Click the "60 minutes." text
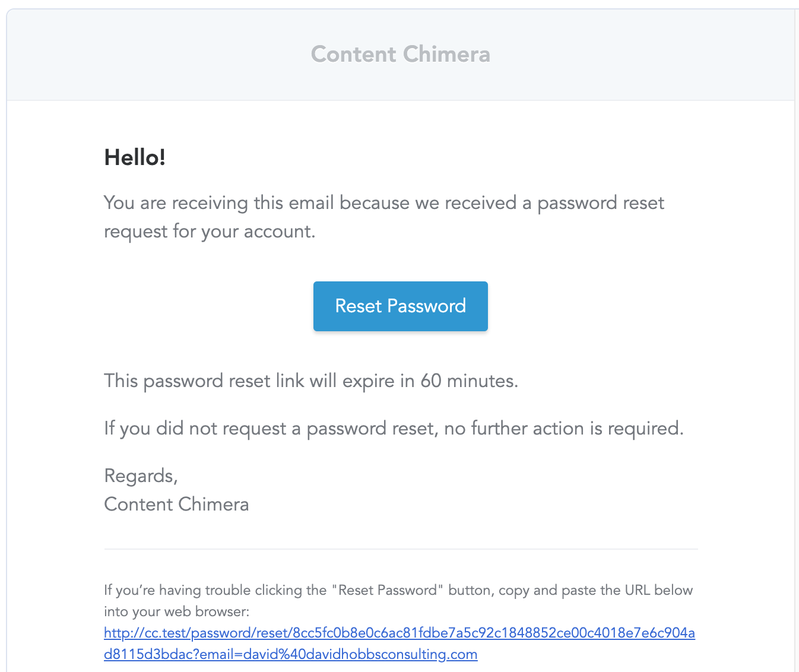 pos(469,381)
